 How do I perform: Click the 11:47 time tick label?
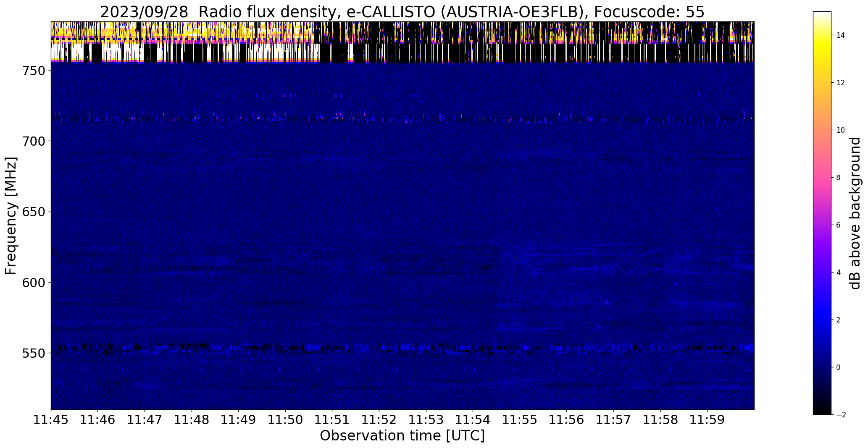pyautogui.click(x=145, y=420)
